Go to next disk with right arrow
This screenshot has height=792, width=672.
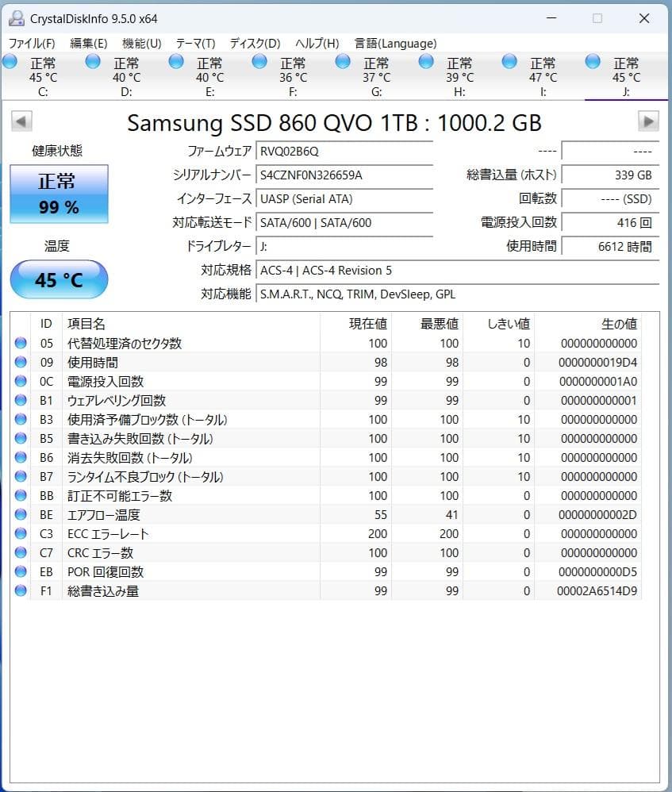(648, 121)
